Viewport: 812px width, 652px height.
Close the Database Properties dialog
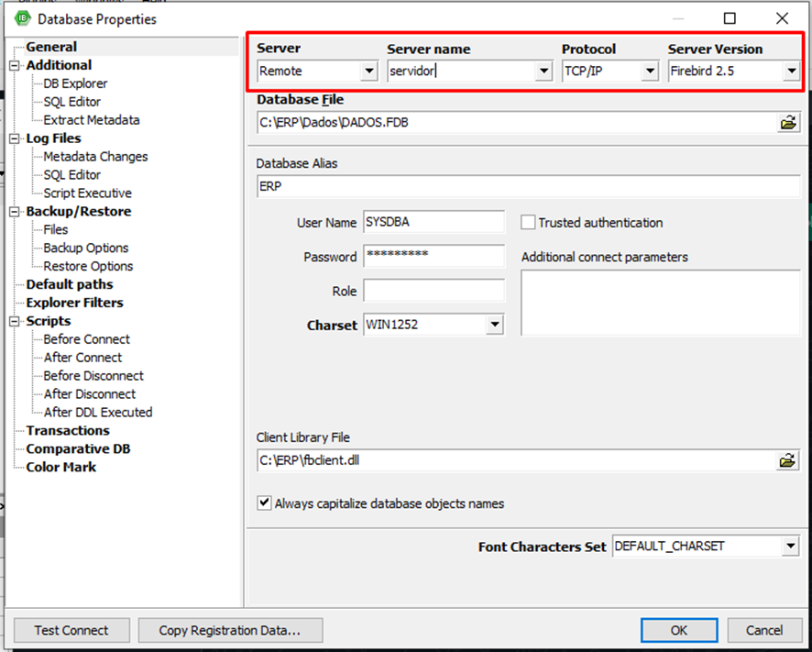(782, 18)
